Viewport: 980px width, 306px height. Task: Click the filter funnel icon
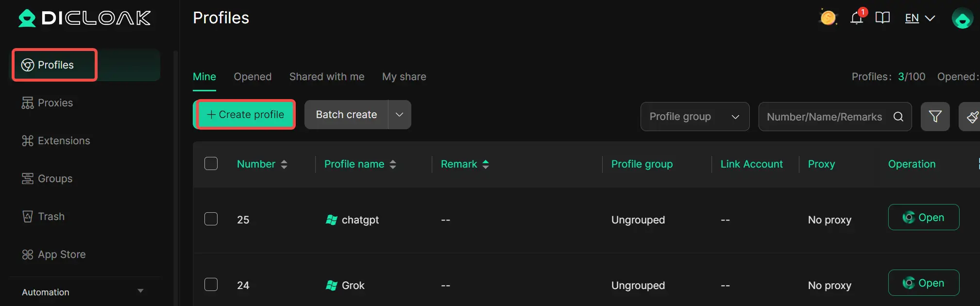point(935,117)
